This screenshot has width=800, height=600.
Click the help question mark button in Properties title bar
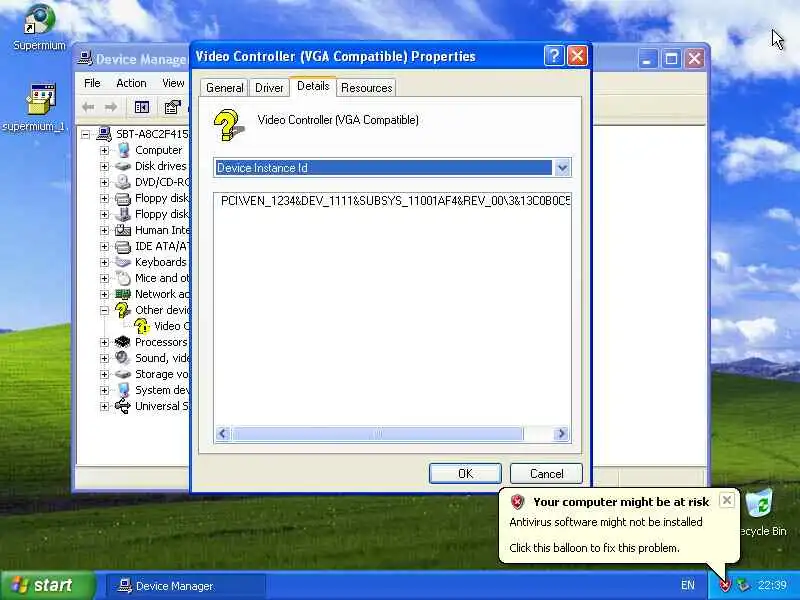pyautogui.click(x=554, y=56)
